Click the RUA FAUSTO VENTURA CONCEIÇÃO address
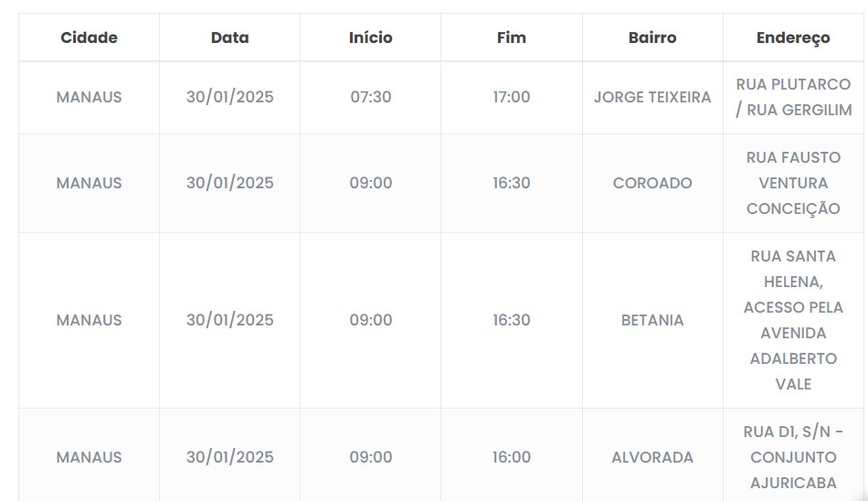 pyautogui.click(x=793, y=183)
